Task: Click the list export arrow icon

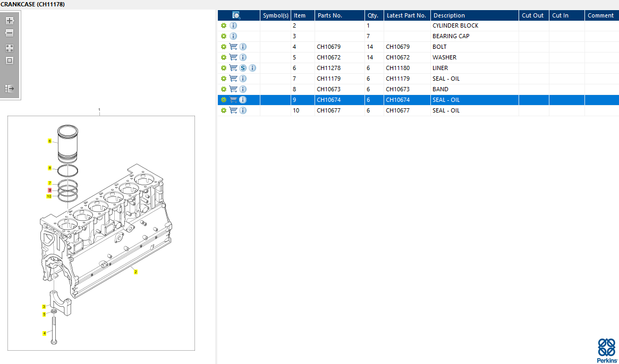Action: pyautogui.click(x=10, y=89)
